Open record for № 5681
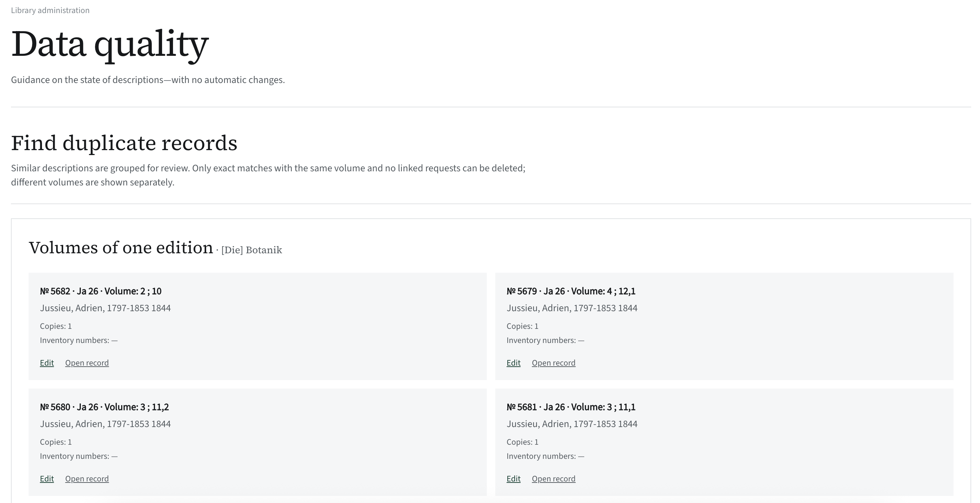This screenshot has height=503, width=980. [554, 479]
